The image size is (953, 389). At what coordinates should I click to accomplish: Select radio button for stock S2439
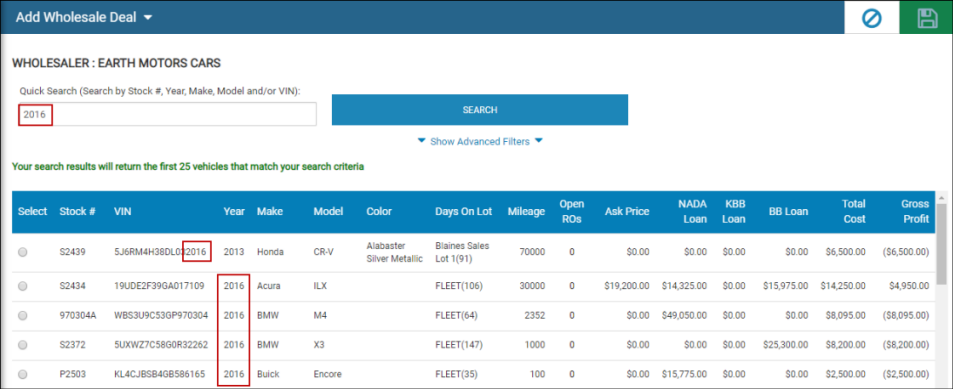coord(22,252)
